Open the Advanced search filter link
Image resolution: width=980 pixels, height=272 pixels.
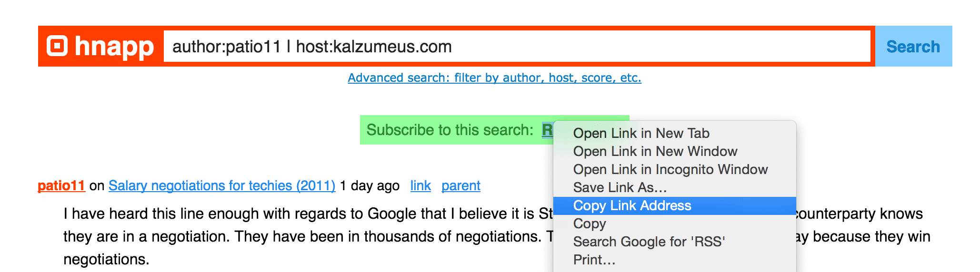click(x=494, y=78)
